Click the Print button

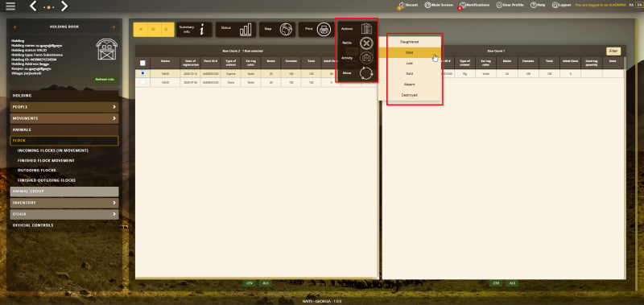pos(316,30)
